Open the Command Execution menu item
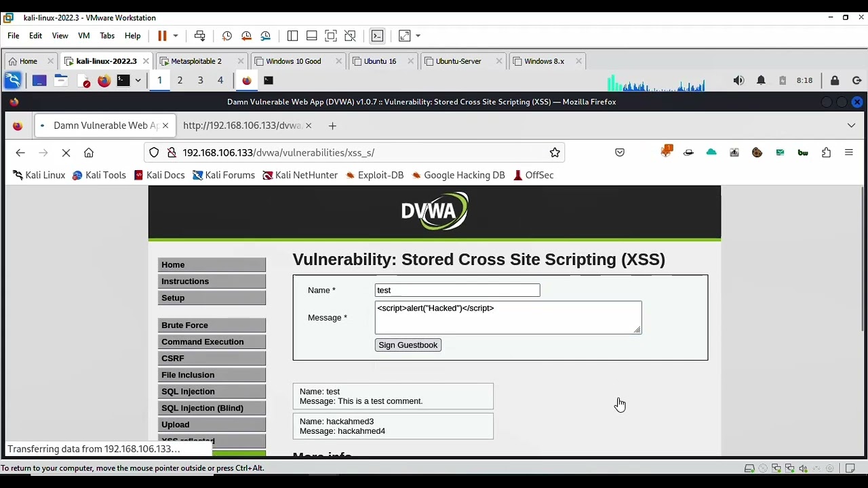868x488 pixels. tap(212, 342)
